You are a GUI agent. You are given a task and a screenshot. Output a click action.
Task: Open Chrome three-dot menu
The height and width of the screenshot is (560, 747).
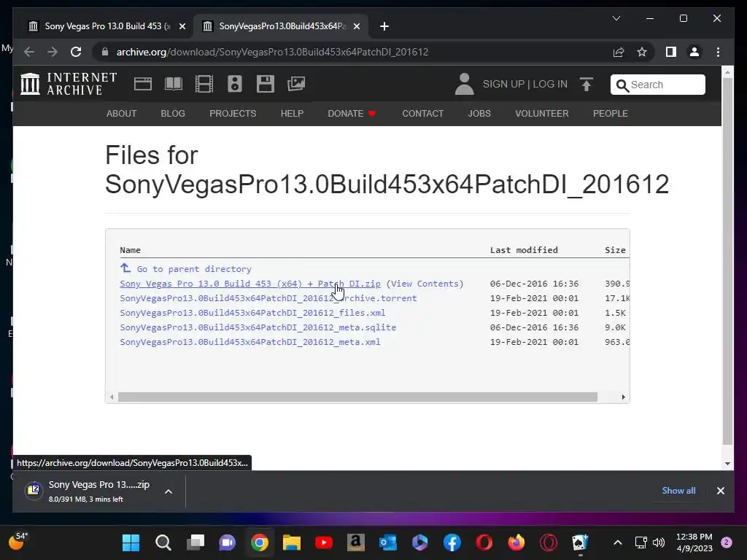[718, 52]
